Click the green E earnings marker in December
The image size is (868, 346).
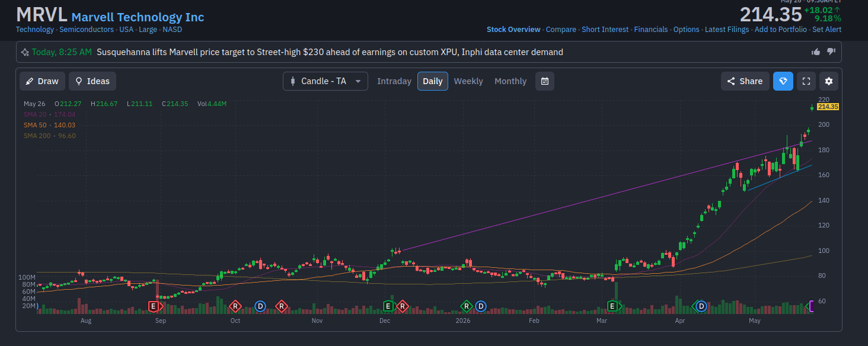[x=388, y=306]
